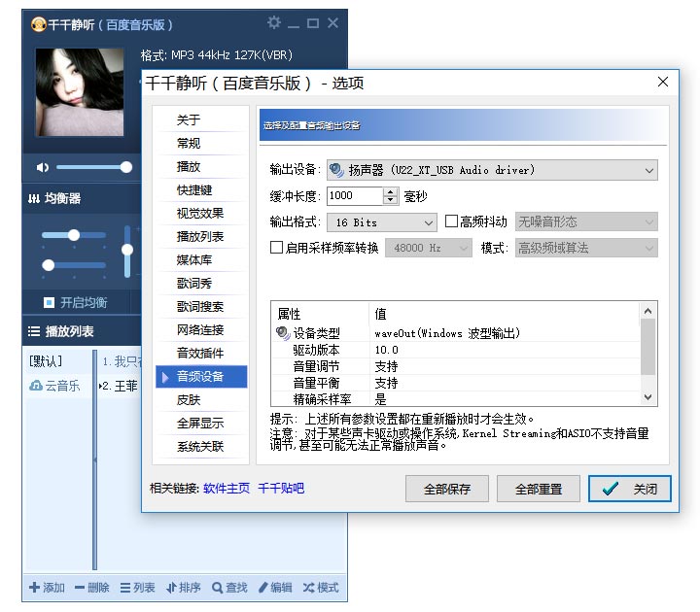Open the 模式 shuffle mode option
The height and width of the screenshot is (612, 700).
point(321,588)
